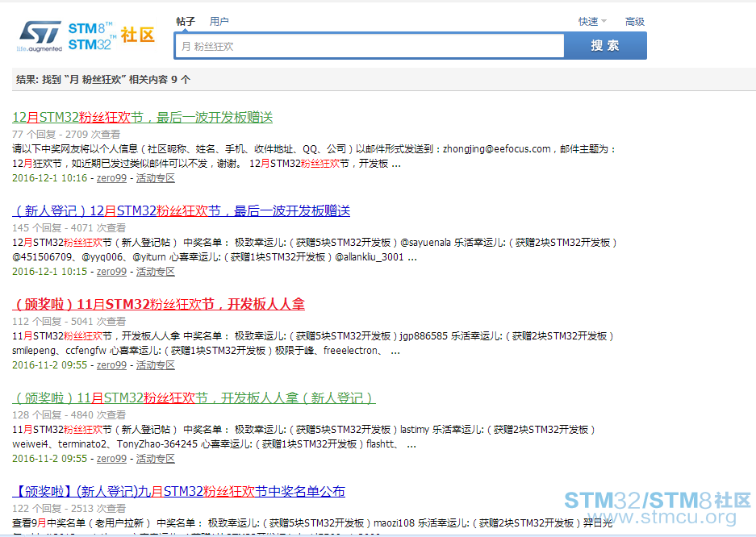Switch to the 用户 search tab

tap(219, 22)
